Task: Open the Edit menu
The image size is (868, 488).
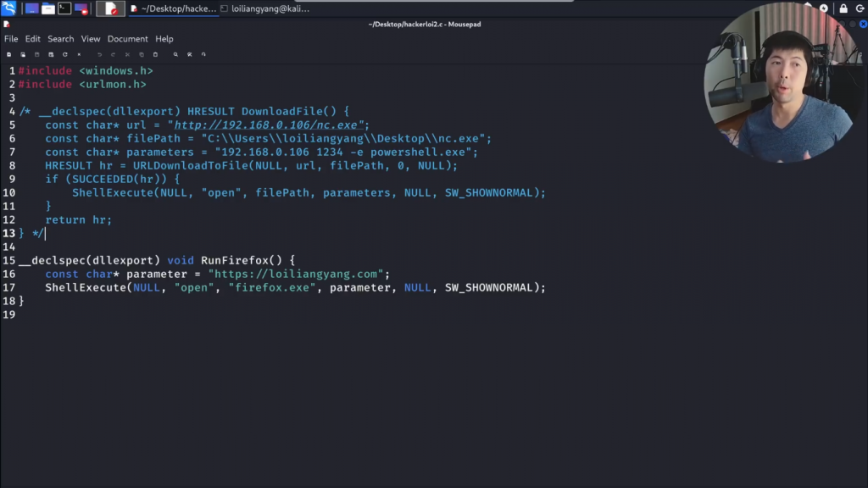Action: click(33, 39)
